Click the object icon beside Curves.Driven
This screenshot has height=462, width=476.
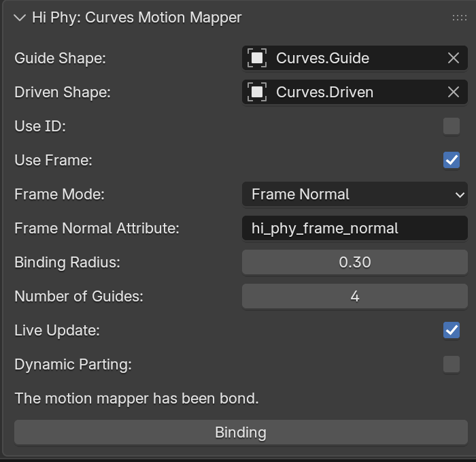point(257,92)
